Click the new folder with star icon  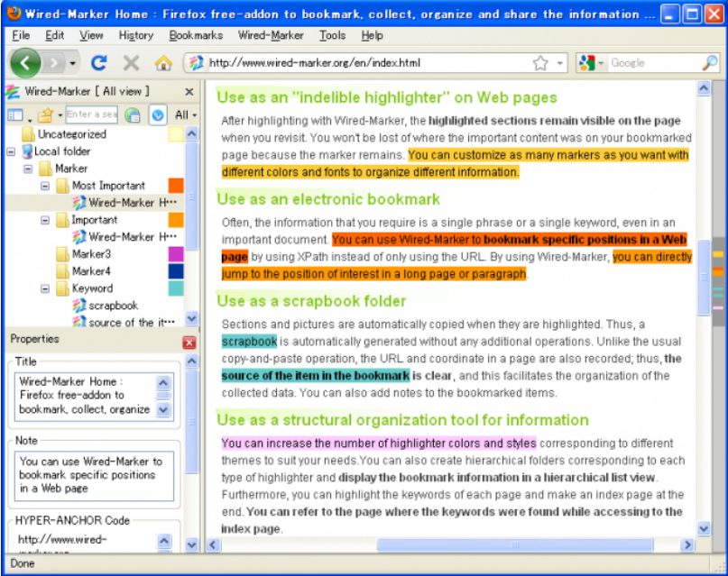[x=45, y=114]
